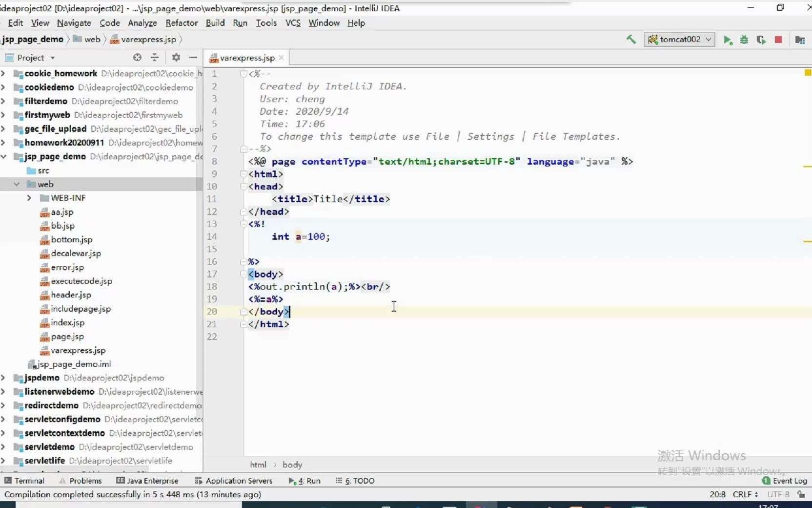Expand the WEB-INF folder
The image size is (812, 508).
click(x=29, y=198)
